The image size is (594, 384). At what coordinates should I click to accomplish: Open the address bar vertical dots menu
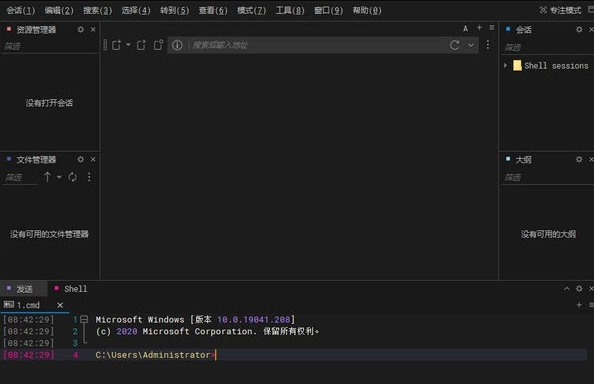click(488, 45)
